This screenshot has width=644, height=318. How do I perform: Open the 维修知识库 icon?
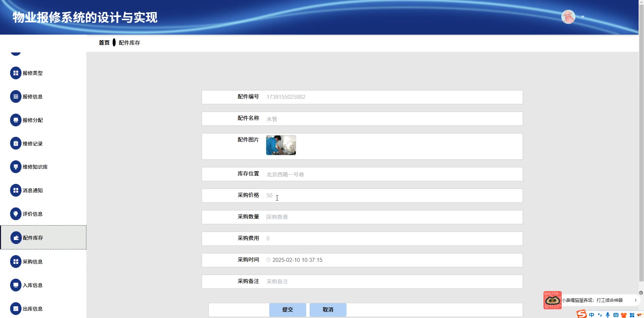coord(15,167)
